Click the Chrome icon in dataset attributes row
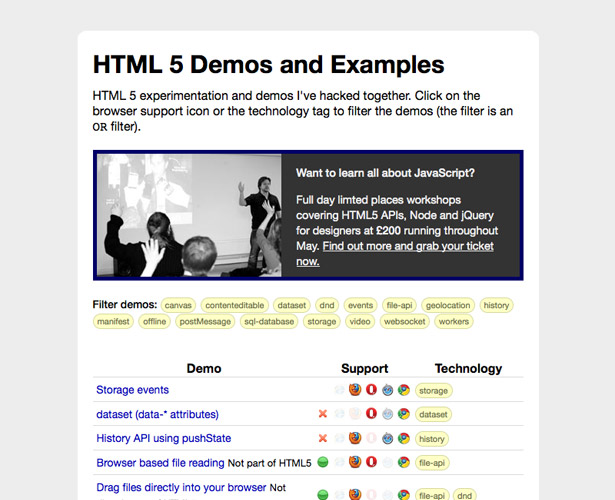615x500 pixels. pyautogui.click(x=404, y=414)
